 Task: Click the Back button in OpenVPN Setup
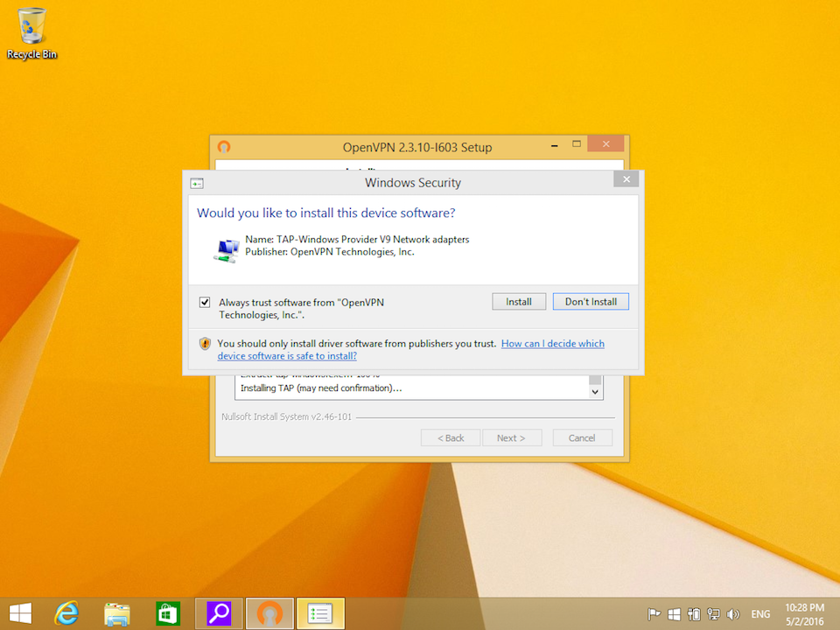point(451,437)
